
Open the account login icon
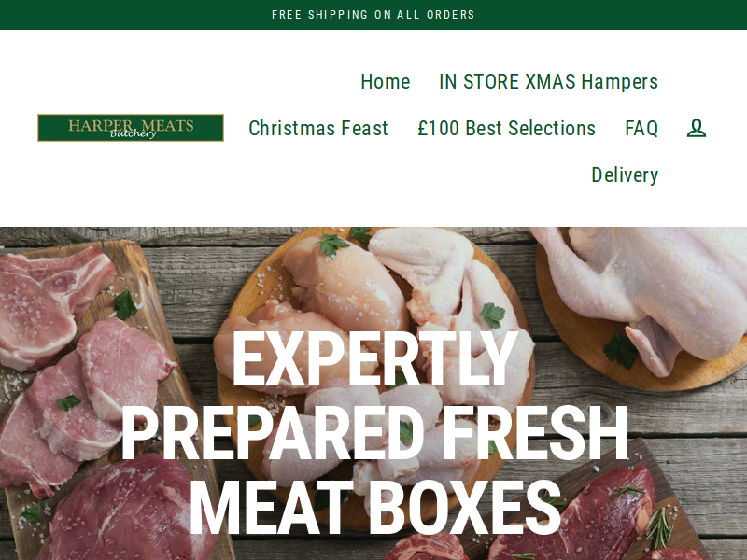pyautogui.click(x=696, y=128)
